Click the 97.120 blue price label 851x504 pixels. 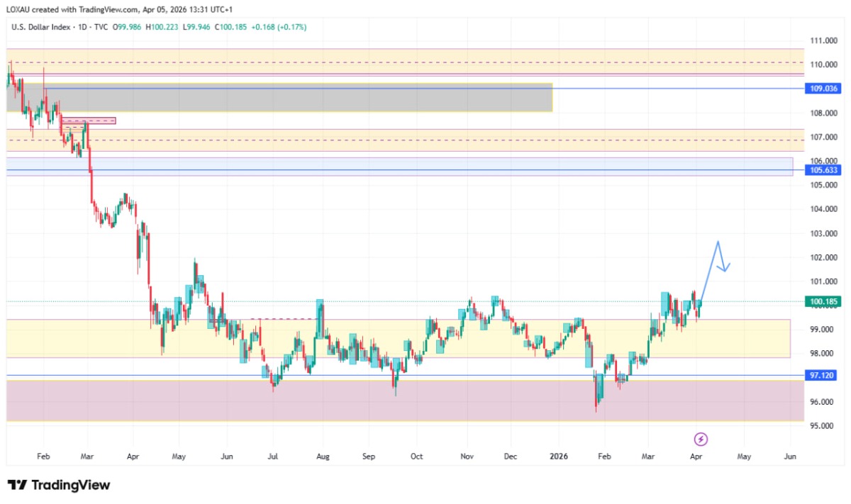(x=823, y=375)
